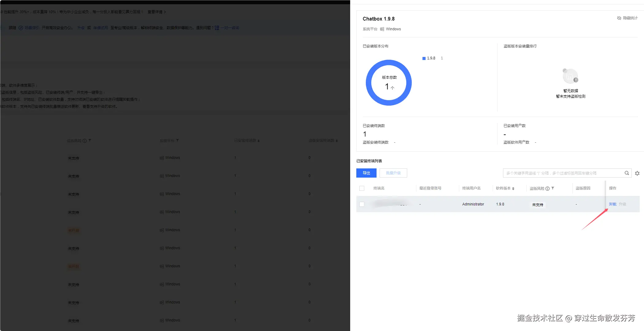Click the blue 1.9.8 legend swatch
Image resolution: width=644 pixels, height=331 pixels.
coord(424,58)
